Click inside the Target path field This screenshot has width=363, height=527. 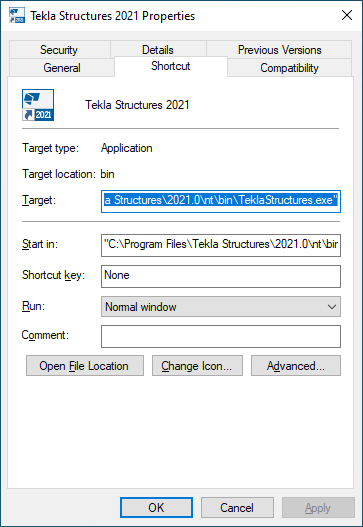(x=221, y=201)
